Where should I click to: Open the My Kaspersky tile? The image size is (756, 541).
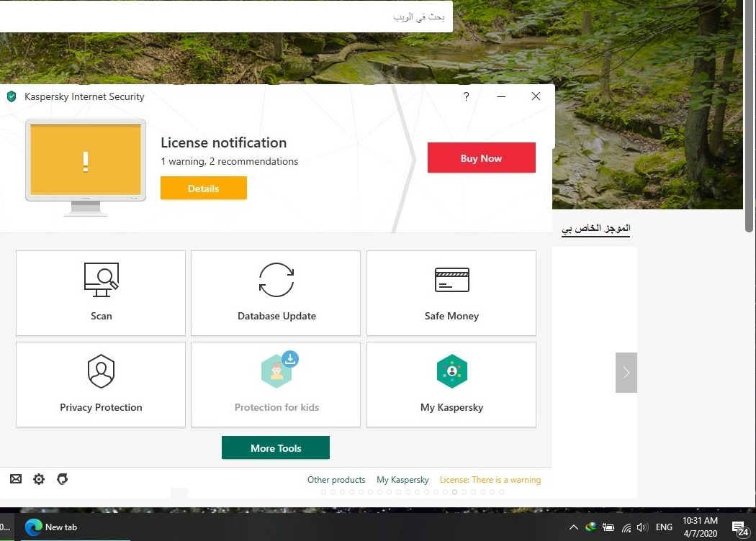pos(451,384)
